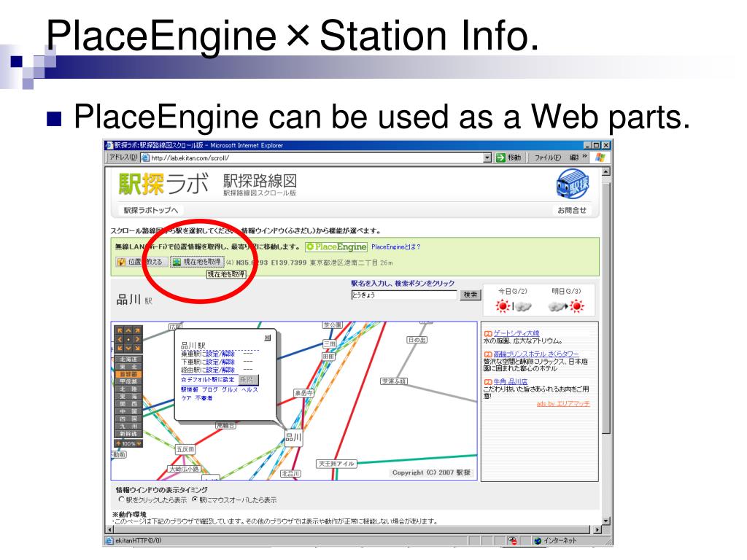Pan the route map left with the left arrow
This screenshot has width=747, height=560.
[x=120, y=340]
